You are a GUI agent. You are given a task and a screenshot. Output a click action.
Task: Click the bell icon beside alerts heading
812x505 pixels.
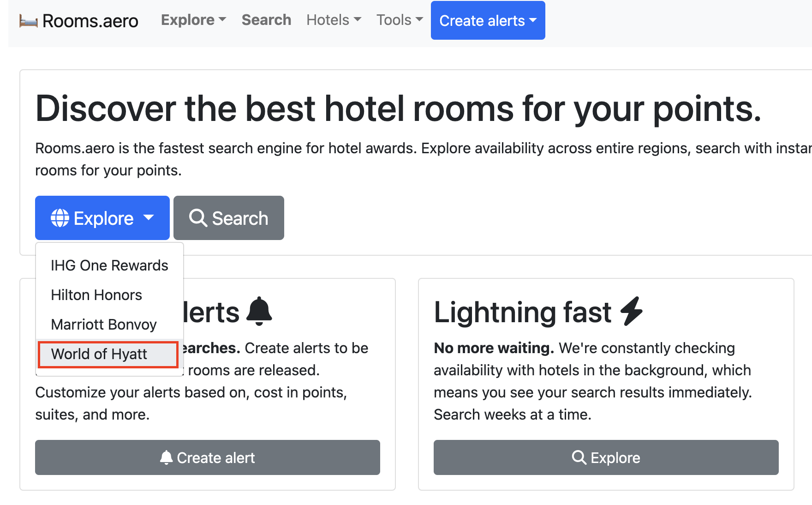pos(259,311)
